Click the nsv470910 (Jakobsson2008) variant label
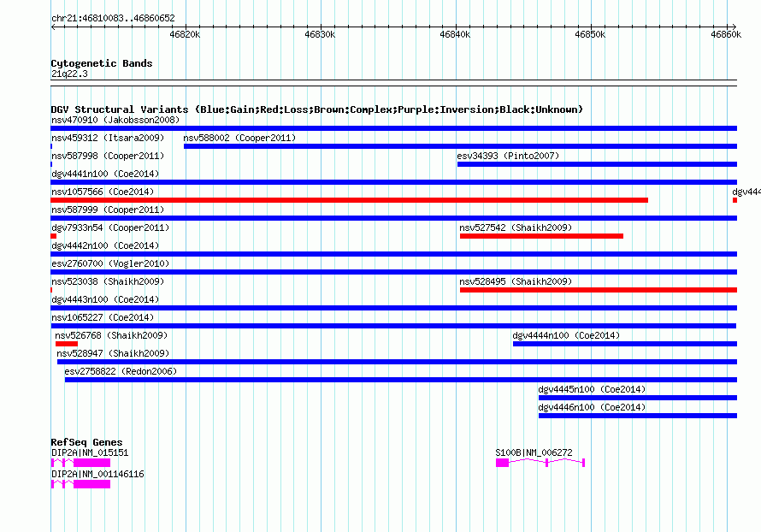 [x=115, y=120]
